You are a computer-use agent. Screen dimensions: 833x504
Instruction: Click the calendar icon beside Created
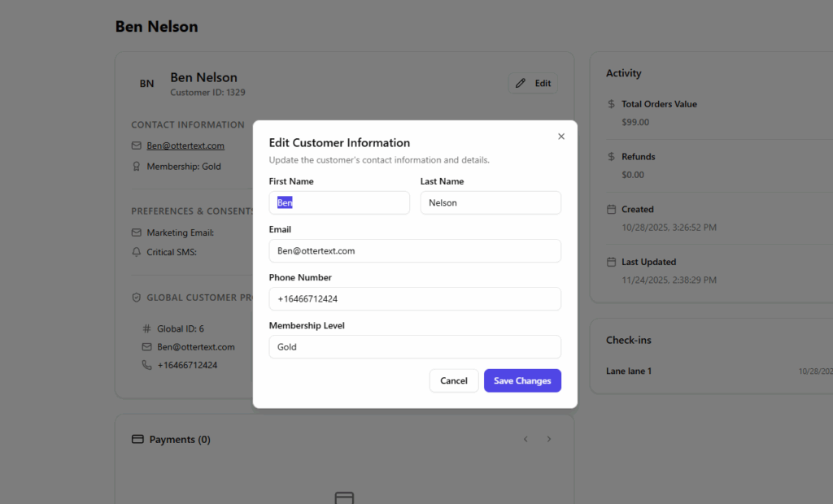612,210
